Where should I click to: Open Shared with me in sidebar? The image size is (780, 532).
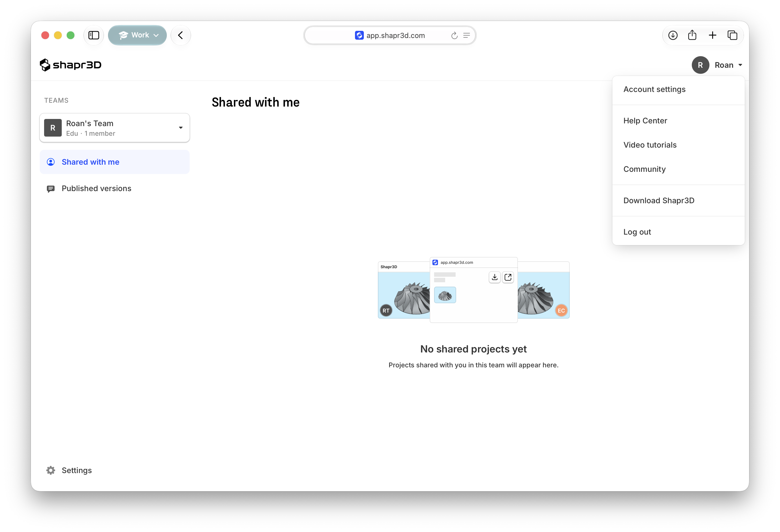click(x=114, y=162)
